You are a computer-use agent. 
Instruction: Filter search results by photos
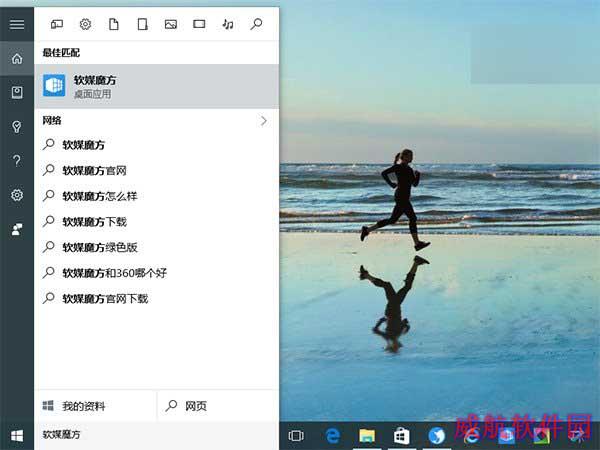click(171, 24)
